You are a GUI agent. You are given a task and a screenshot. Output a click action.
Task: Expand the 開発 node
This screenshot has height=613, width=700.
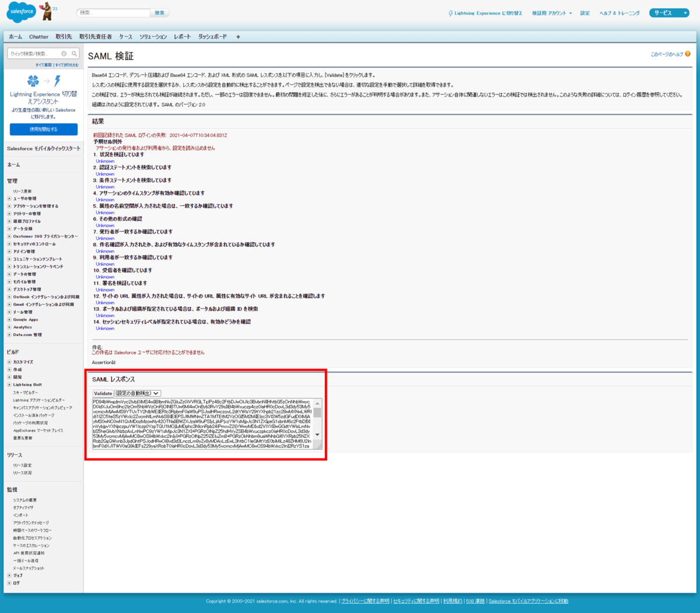click(9, 377)
